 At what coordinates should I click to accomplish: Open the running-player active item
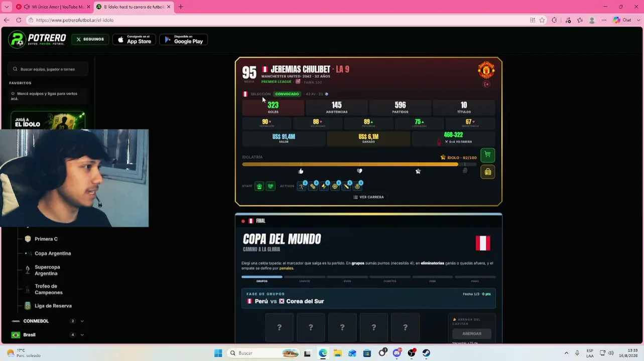[302, 186]
